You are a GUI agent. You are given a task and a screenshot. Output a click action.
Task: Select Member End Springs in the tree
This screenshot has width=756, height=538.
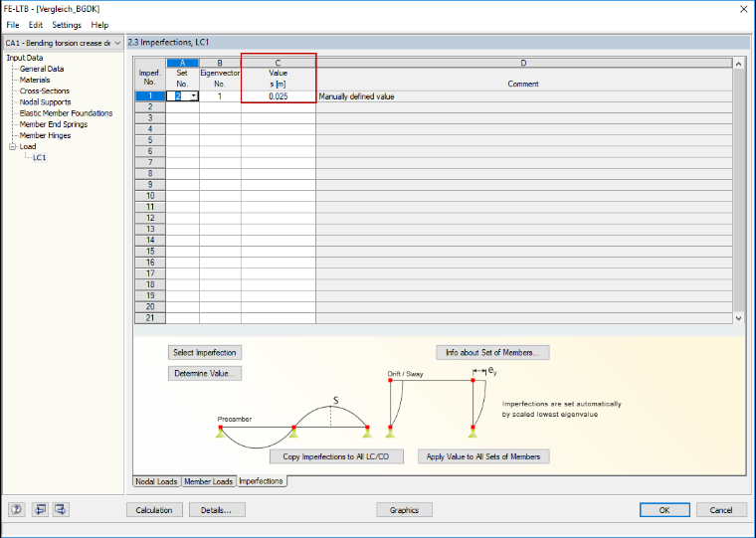(x=54, y=124)
